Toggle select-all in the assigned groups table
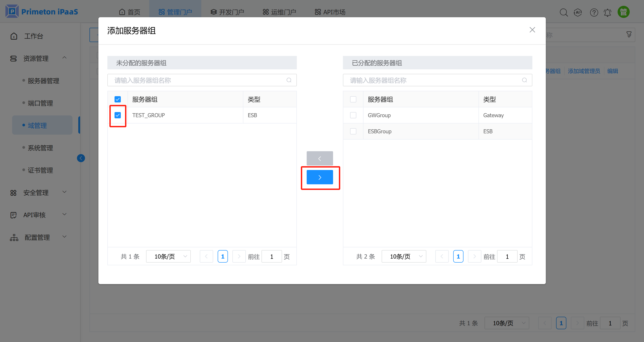The image size is (644, 342). click(x=353, y=99)
